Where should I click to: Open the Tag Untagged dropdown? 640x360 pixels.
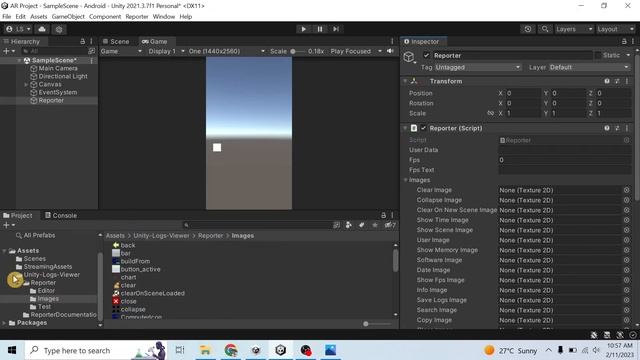tap(478, 67)
